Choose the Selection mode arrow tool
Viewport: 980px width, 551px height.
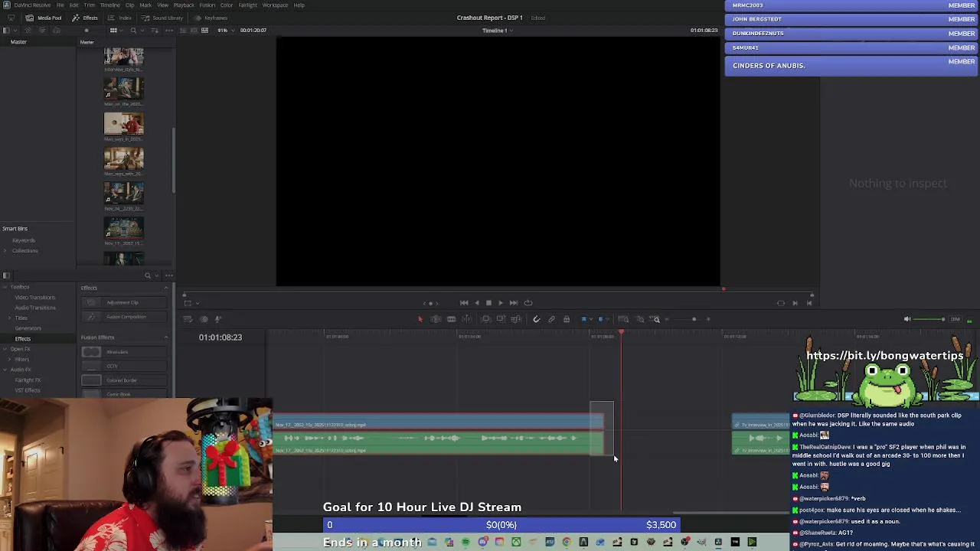(x=420, y=319)
